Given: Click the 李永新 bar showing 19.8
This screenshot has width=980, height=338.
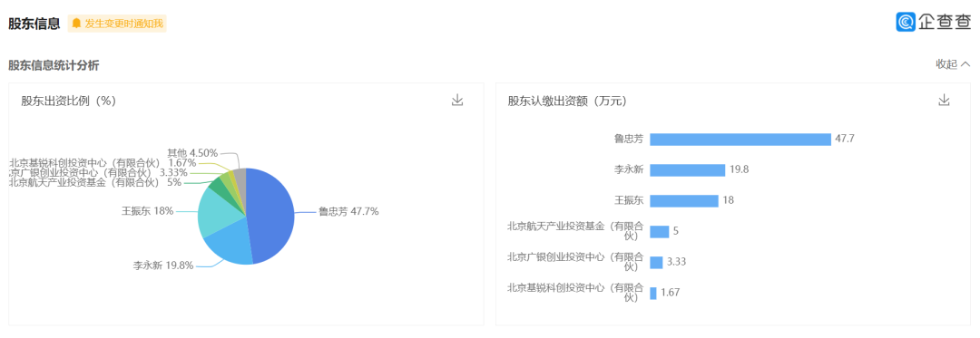Looking at the screenshot, I should pos(688,169).
